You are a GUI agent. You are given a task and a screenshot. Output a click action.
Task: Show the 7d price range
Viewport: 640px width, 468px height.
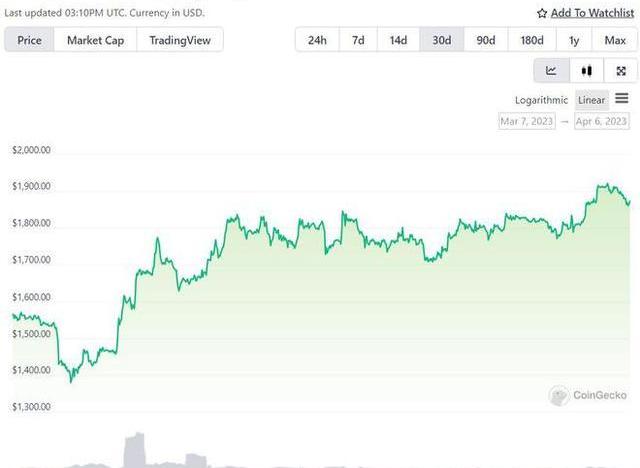pos(358,40)
